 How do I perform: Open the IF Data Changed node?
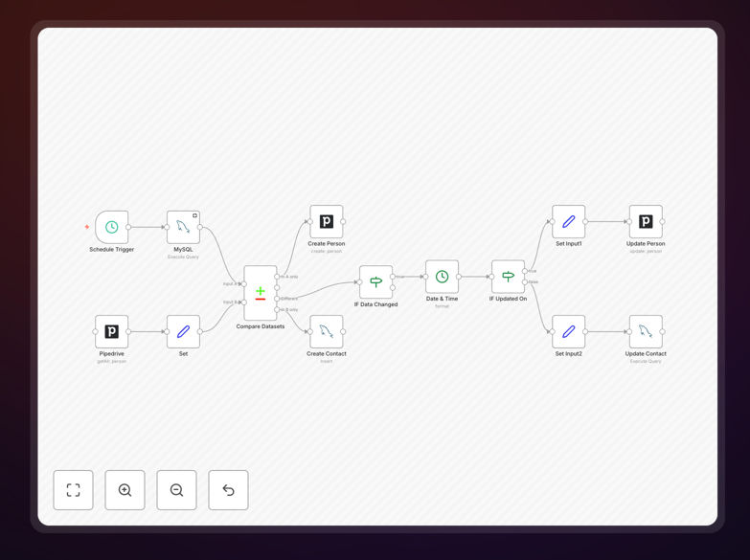(x=375, y=282)
